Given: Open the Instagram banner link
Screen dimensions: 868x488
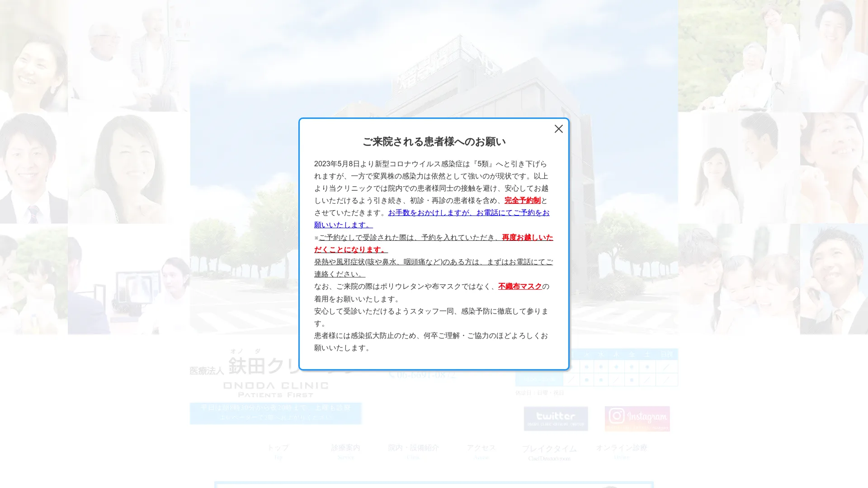Looking at the screenshot, I should coord(637,418).
